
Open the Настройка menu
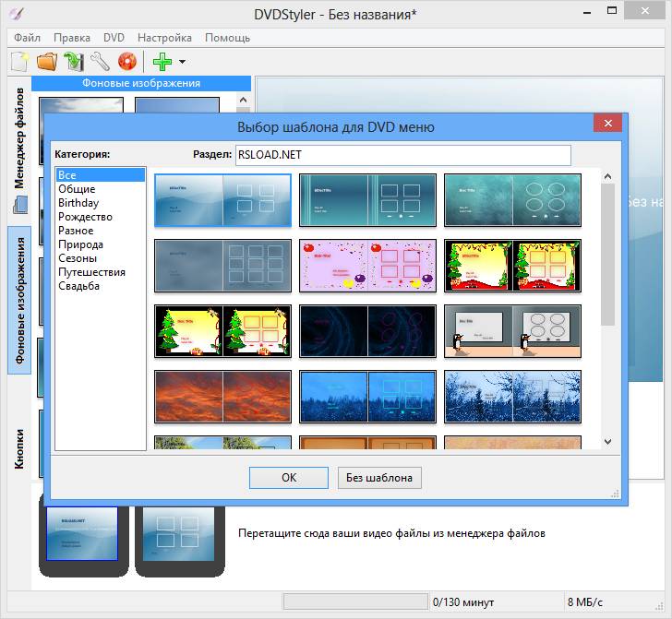point(164,38)
